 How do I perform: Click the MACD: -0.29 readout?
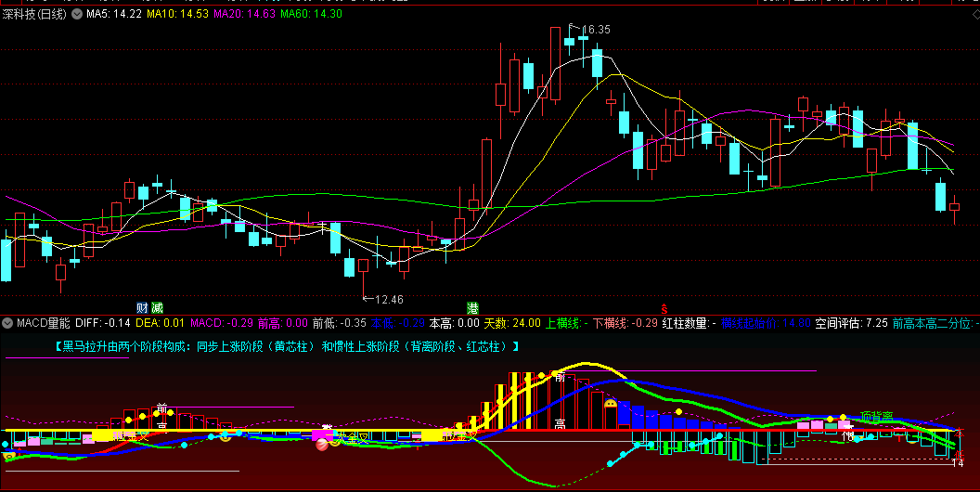[x=221, y=323]
